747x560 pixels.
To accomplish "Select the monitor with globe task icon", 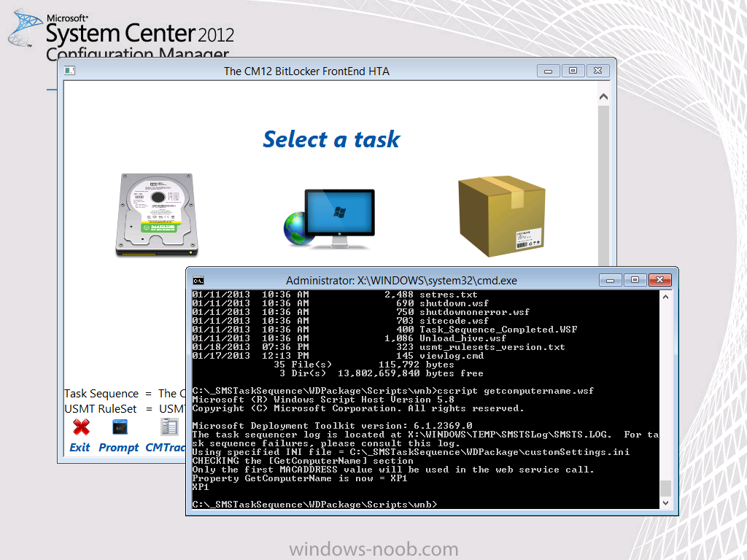I will [329, 219].
